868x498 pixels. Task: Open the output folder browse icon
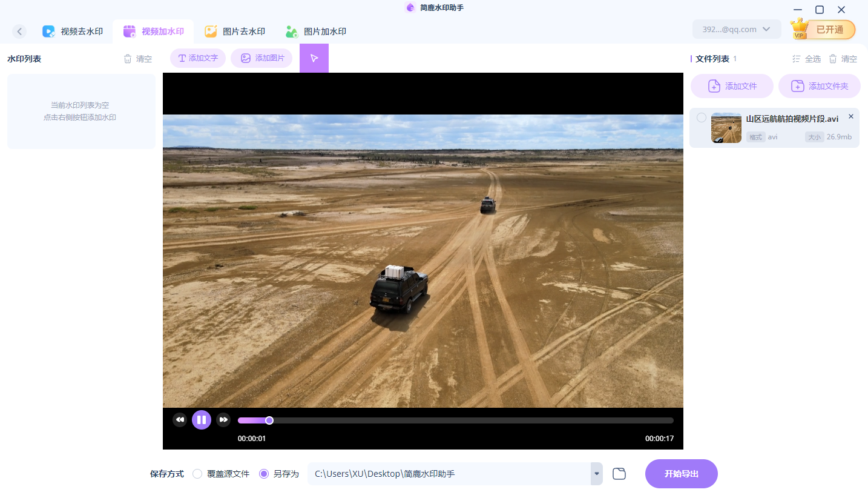coord(619,474)
